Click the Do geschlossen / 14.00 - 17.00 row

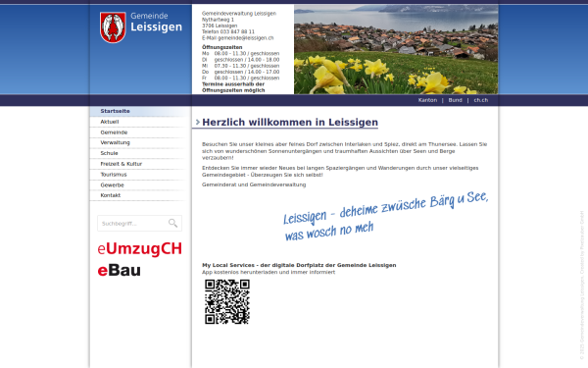[241, 72]
